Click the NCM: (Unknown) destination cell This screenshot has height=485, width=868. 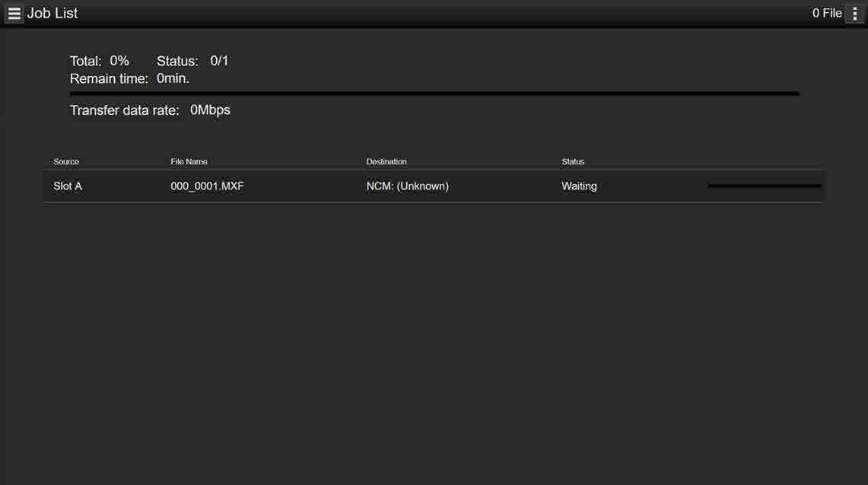click(408, 186)
